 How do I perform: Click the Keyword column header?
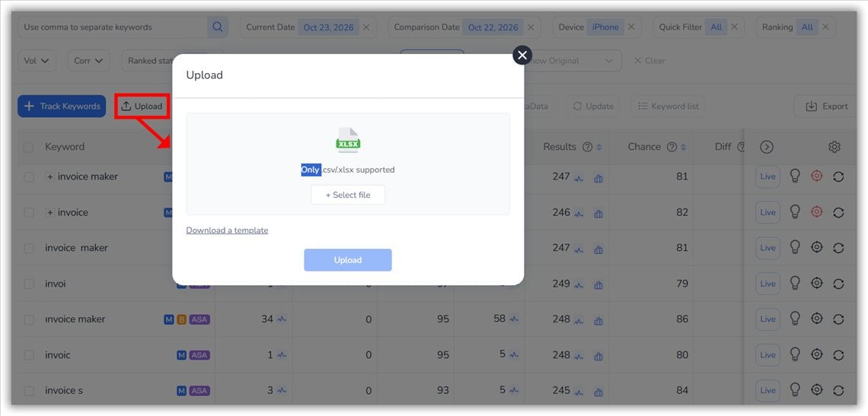[65, 147]
